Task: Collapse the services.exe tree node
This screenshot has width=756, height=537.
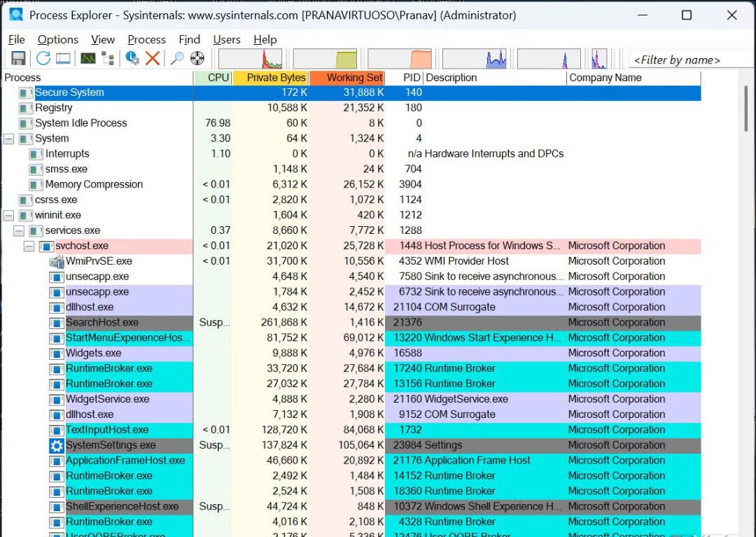Action: point(19,231)
